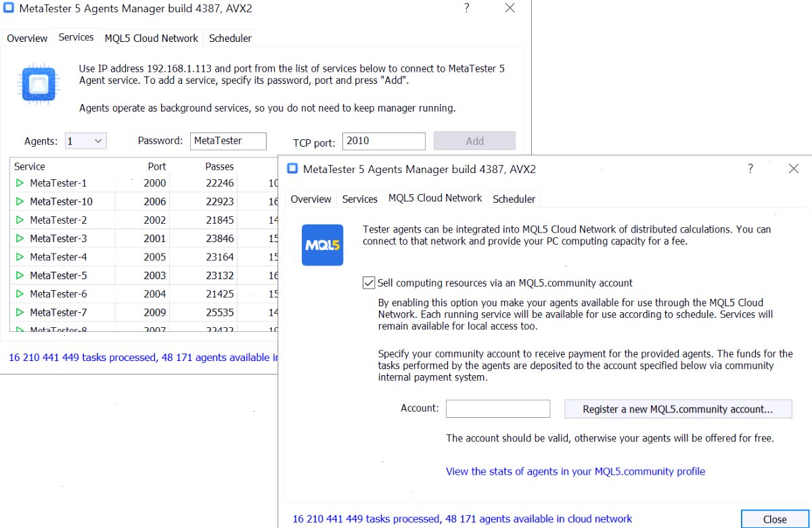Viewport: 812px width, 528px height.
Task: Open the Agents count dropdown
Action: (86, 141)
